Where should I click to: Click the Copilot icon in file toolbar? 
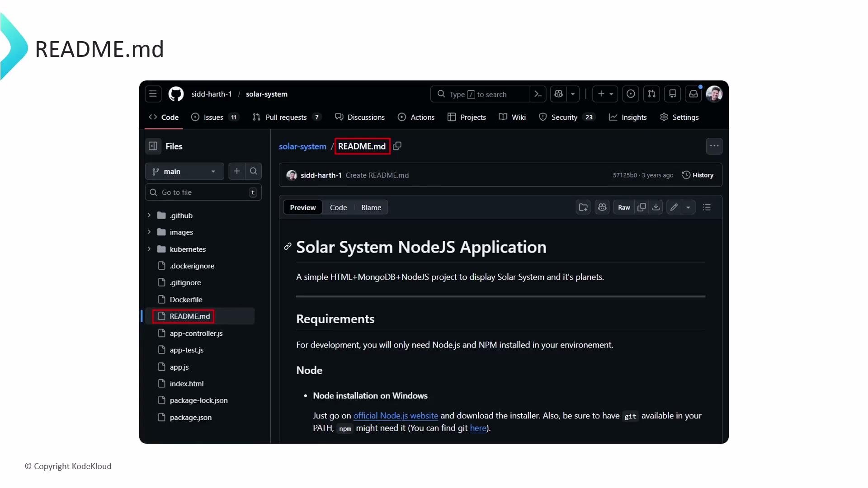[x=602, y=207]
